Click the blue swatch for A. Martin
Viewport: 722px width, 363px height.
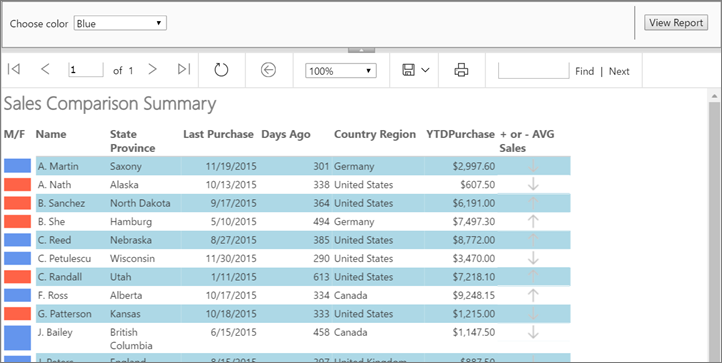tap(17, 166)
